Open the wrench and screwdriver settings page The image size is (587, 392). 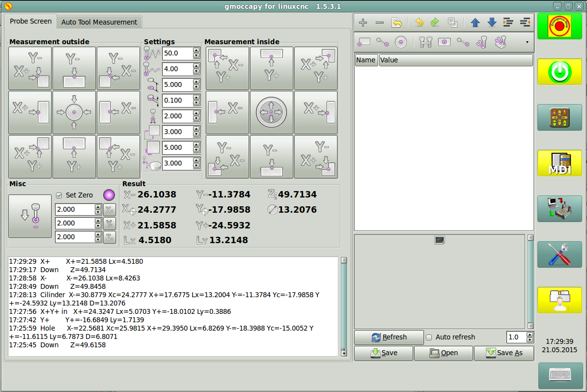pos(559,254)
